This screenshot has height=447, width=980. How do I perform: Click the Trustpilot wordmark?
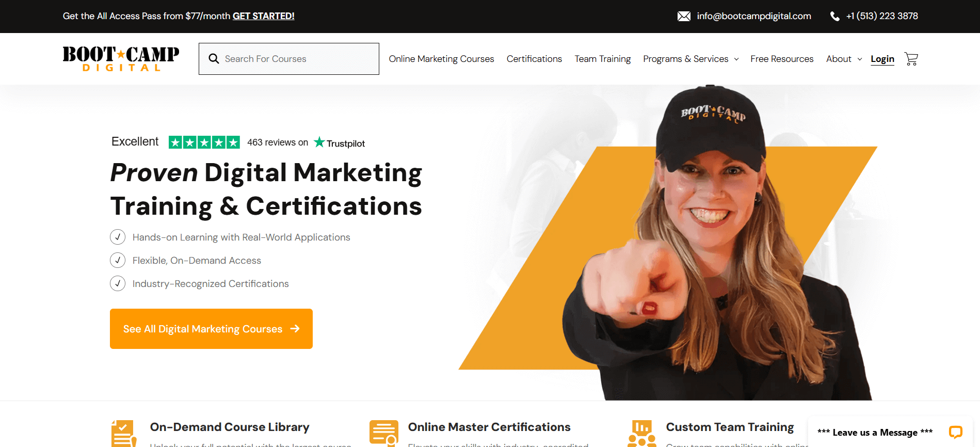click(346, 143)
